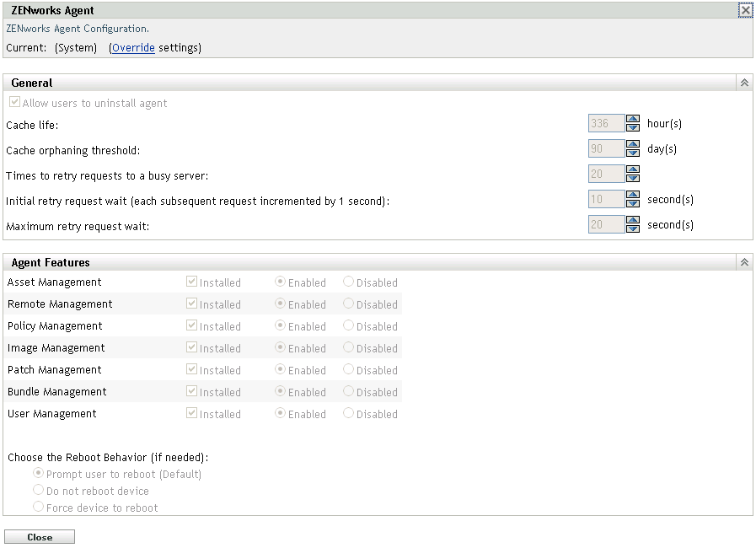This screenshot has width=756, height=548.
Task: Toggle Allow users to uninstall agent checkbox
Action: click(15, 103)
